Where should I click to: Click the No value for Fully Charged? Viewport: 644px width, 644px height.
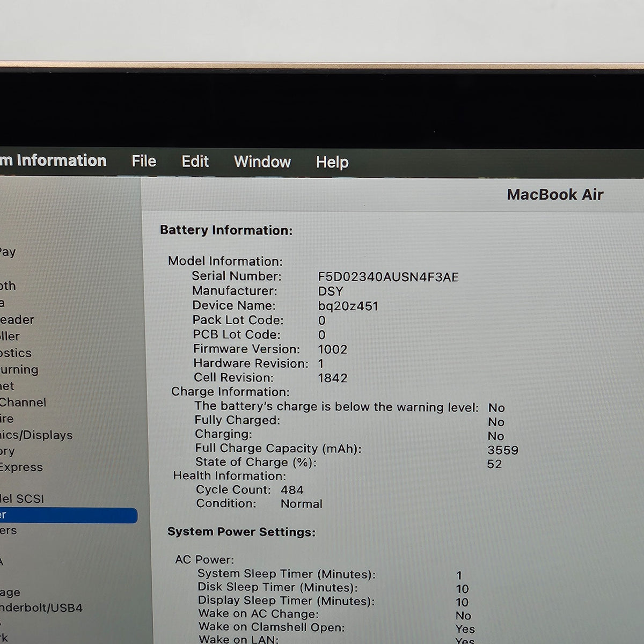(x=496, y=422)
